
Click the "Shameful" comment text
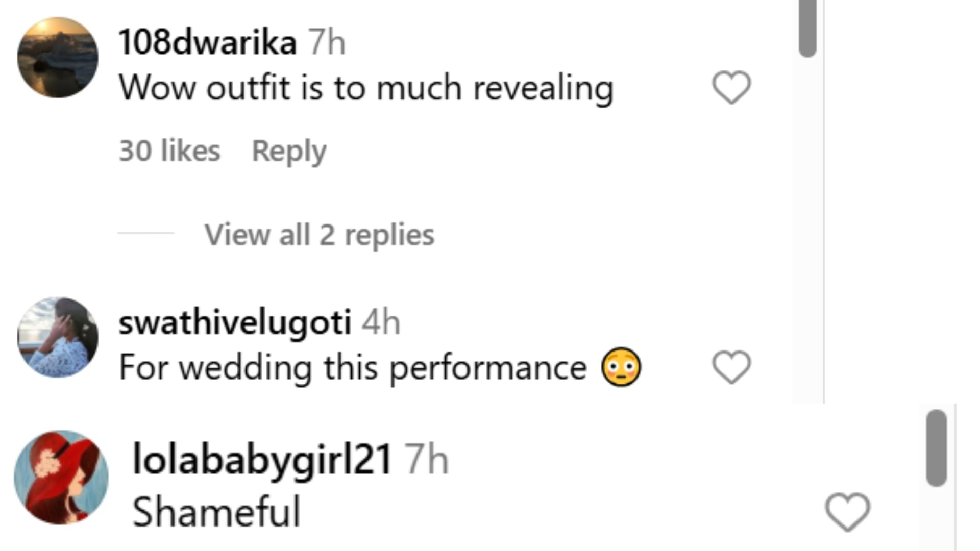[216, 512]
